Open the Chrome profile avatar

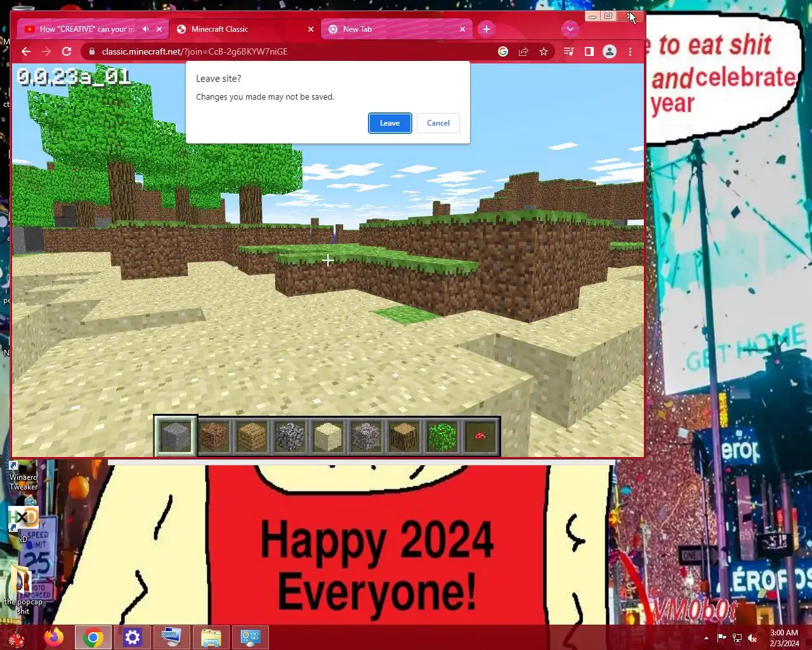(610, 51)
